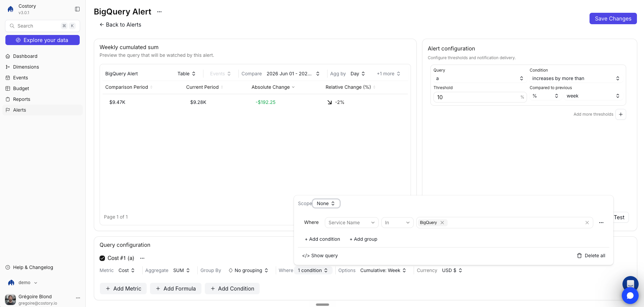Open the Dimensions page
Viewport: 644px width, 307px height.
[x=43, y=67]
